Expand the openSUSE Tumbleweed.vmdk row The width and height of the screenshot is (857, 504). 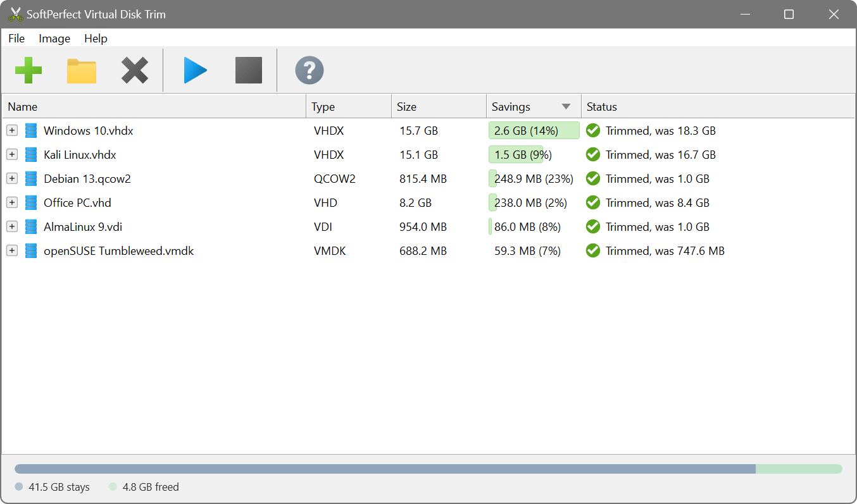point(12,251)
